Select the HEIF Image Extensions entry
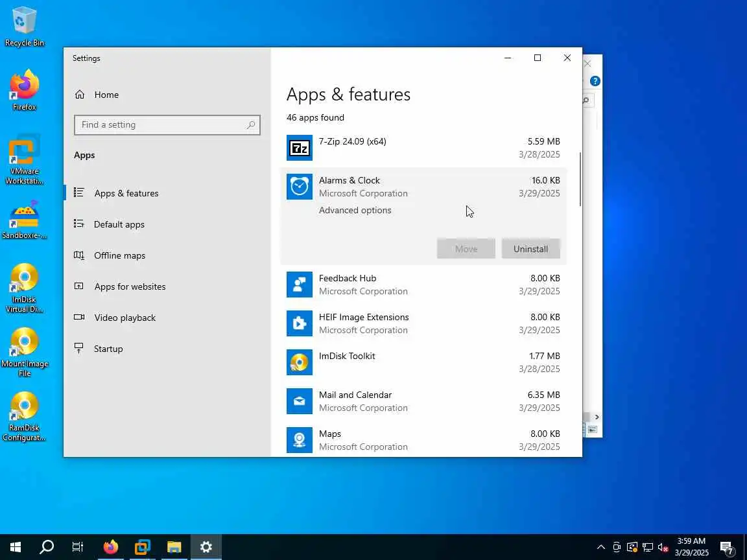The image size is (747, 560). coord(423,323)
